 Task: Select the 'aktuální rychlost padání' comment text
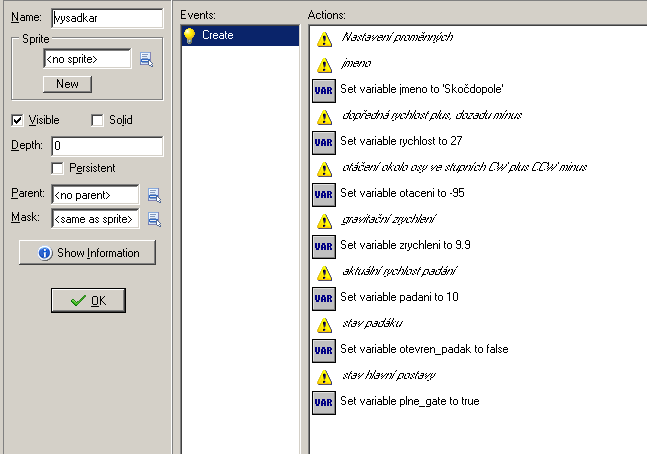[x=399, y=271]
